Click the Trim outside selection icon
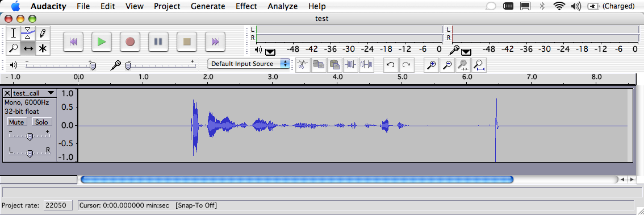Image resolution: width=644 pixels, height=215 pixels. 351,64
